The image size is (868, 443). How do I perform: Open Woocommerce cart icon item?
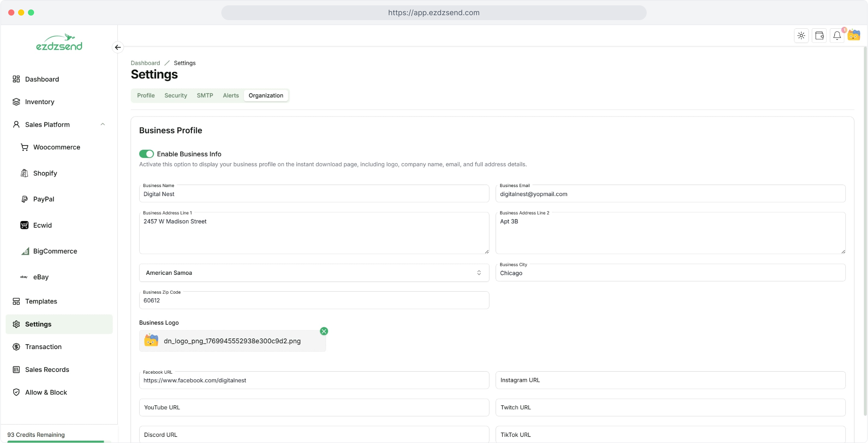point(25,147)
